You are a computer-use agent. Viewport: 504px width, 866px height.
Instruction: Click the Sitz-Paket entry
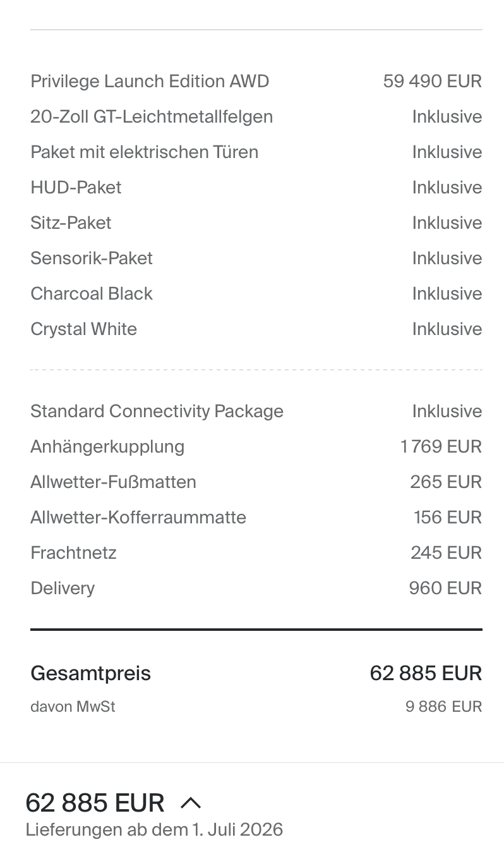tap(71, 223)
